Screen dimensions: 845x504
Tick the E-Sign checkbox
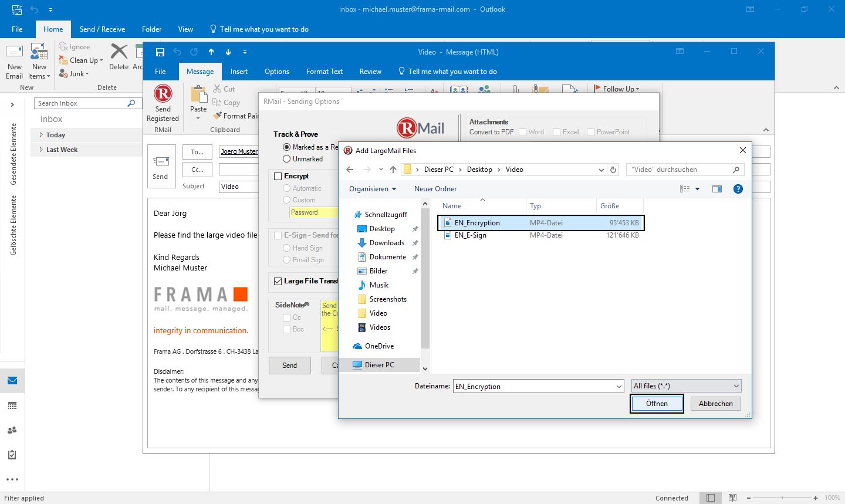(x=278, y=235)
